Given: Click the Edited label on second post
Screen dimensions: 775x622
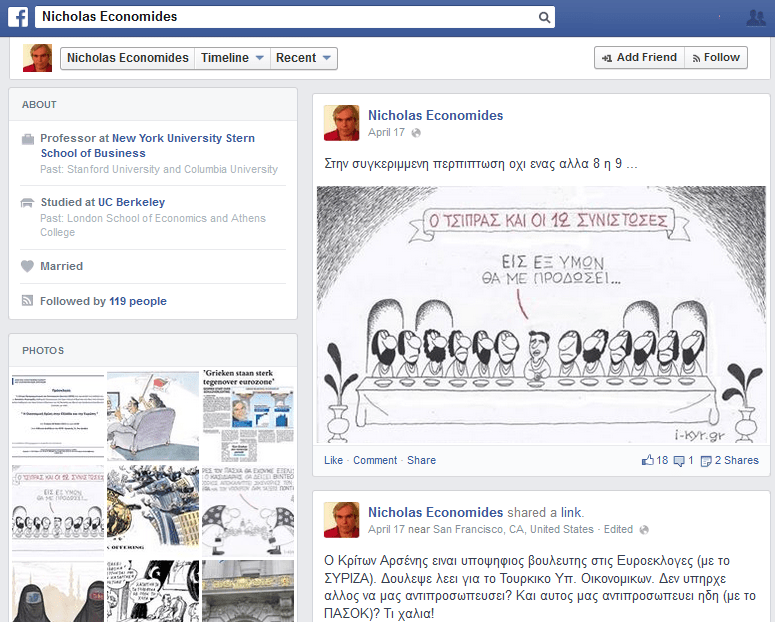Looking at the screenshot, I should point(618,530).
